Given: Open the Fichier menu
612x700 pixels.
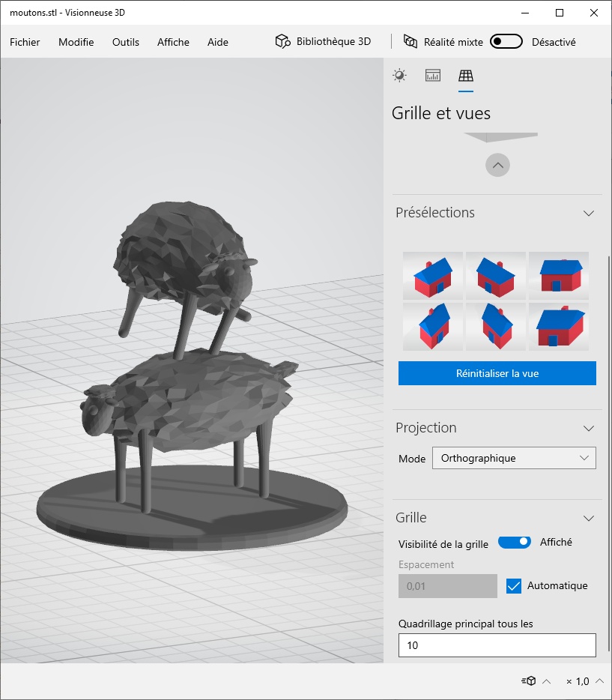Looking at the screenshot, I should pyautogui.click(x=25, y=42).
